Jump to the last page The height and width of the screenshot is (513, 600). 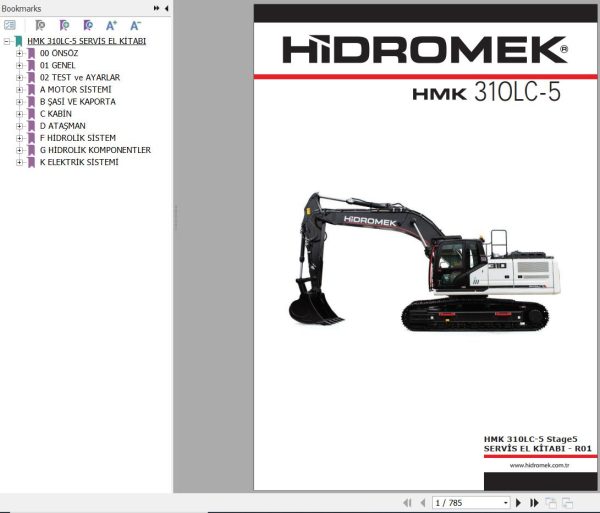tap(534, 503)
